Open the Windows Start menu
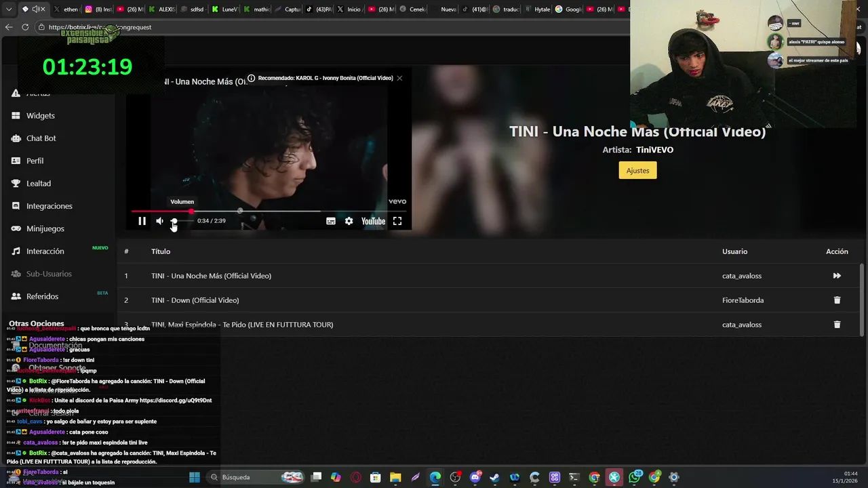 (x=195, y=477)
